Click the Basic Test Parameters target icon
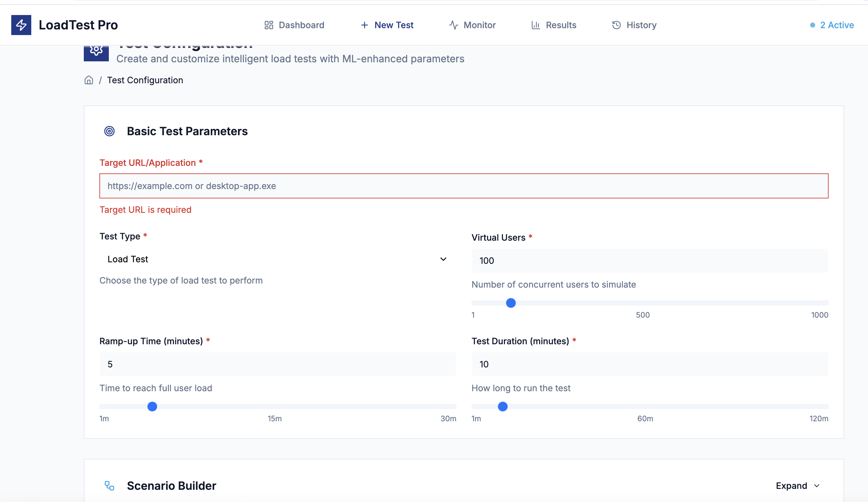Image resolution: width=868 pixels, height=502 pixels. (109, 131)
